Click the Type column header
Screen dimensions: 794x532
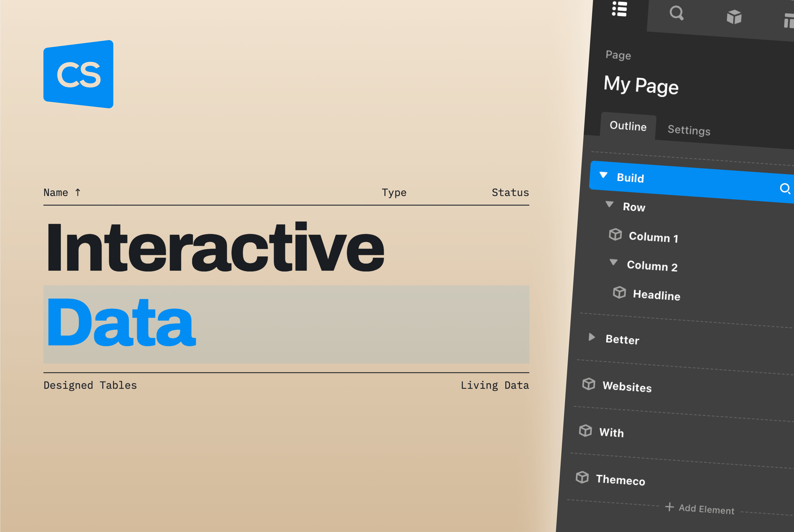pos(394,193)
